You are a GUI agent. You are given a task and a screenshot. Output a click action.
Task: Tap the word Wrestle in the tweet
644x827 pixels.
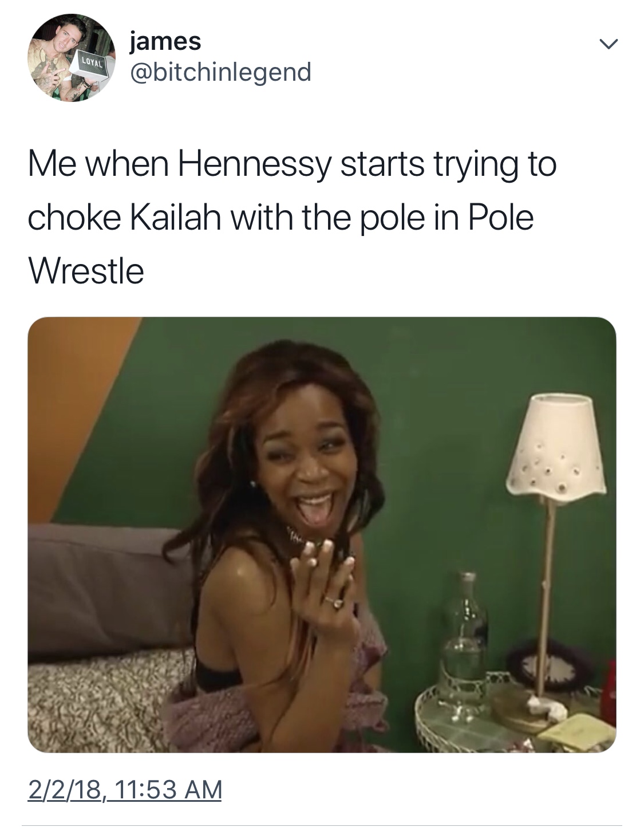coord(86,271)
